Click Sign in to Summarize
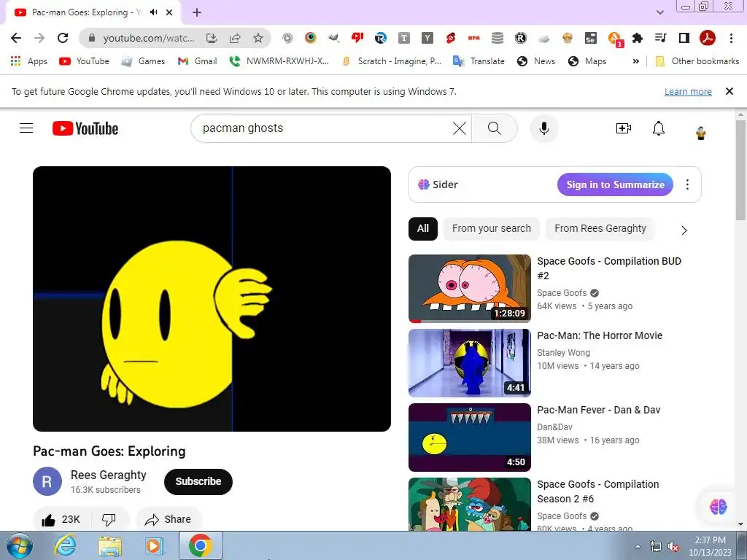747x560 pixels. click(615, 184)
